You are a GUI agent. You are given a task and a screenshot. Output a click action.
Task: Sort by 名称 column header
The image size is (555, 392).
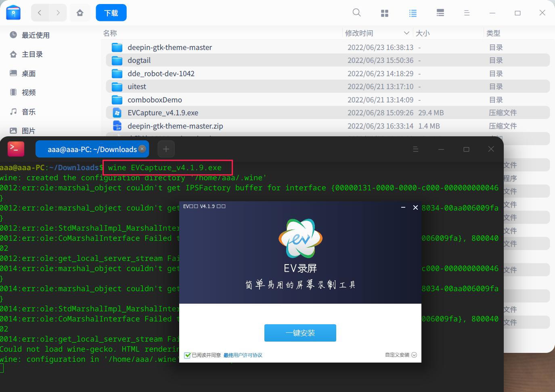coord(110,33)
